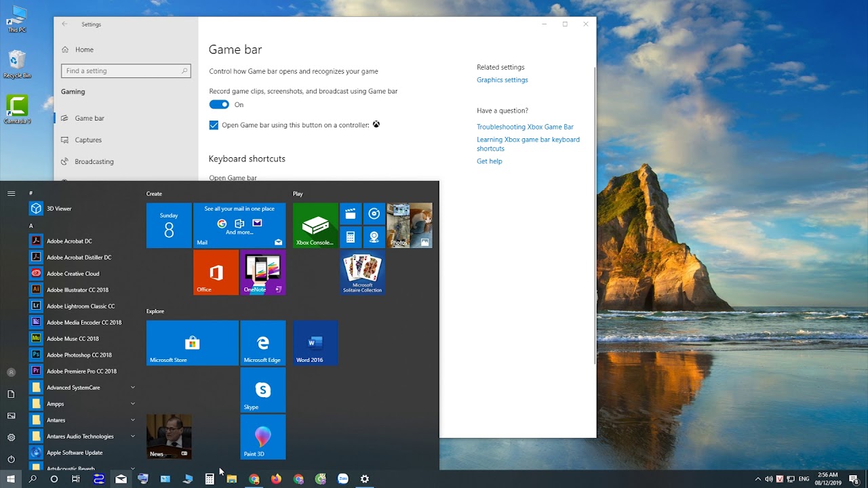Open Learning Xbox game bar keyboard shortcuts
The width and height of the screenshot is (868, 488).
coord(528,144)
